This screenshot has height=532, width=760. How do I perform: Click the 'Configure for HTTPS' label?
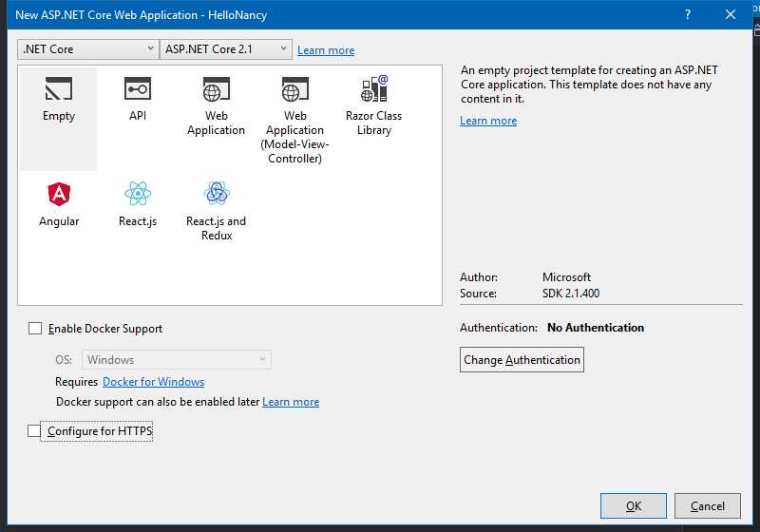click(100, 430)
